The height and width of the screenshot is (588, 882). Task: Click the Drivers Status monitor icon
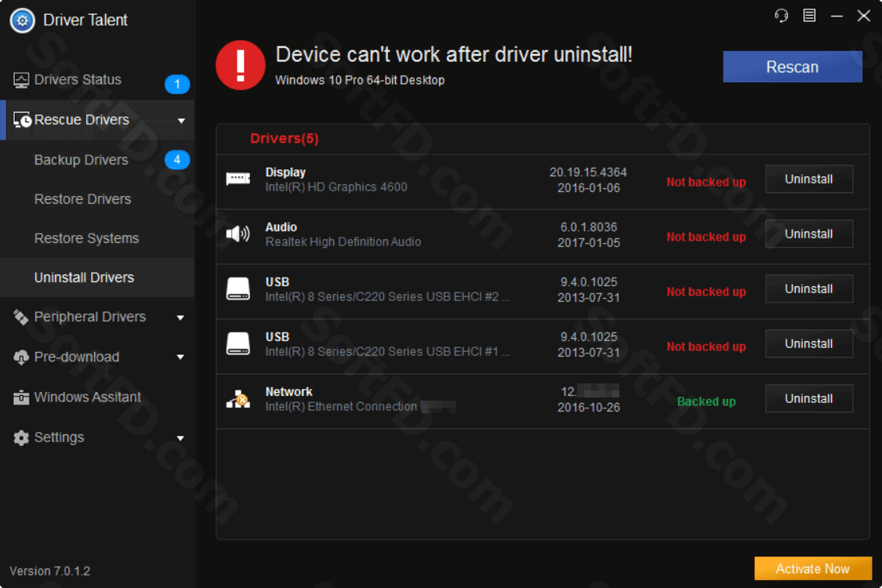[x=21, y=81]
